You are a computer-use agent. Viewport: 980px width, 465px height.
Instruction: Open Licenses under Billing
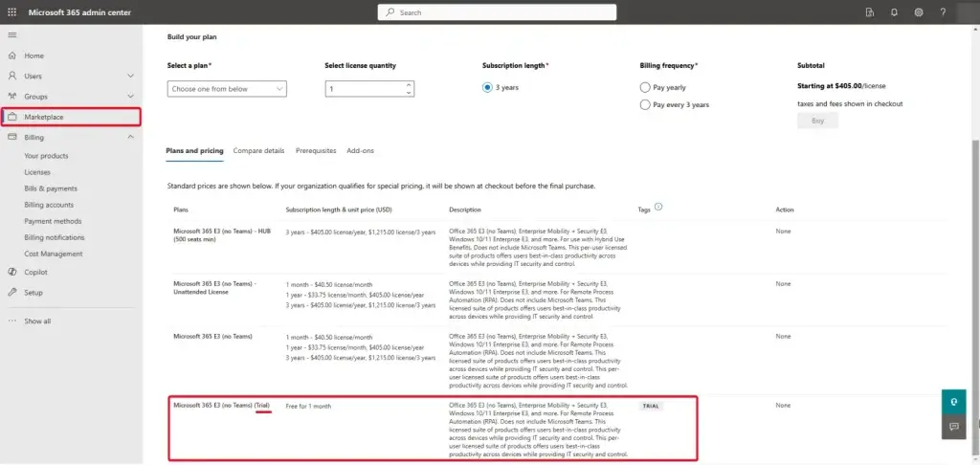[x=37, y=172]
